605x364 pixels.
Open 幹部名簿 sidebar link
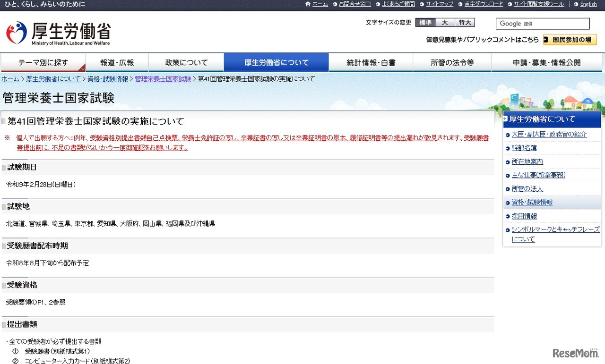click(x=524, y=148)
